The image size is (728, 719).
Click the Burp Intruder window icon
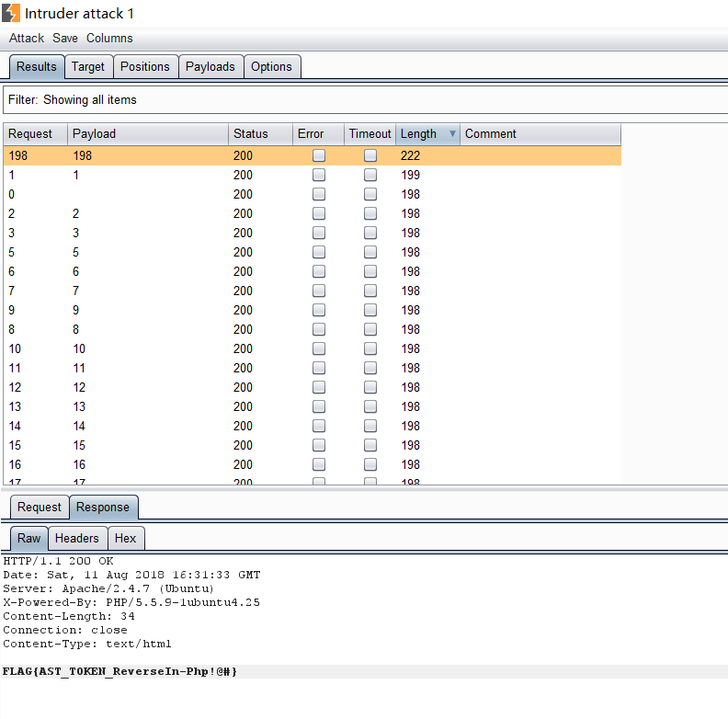pos(11,13)
